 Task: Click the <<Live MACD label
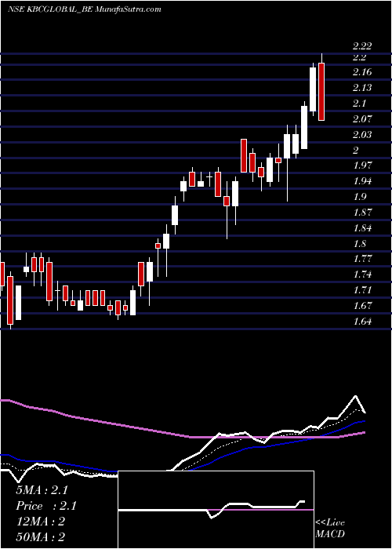330,529
